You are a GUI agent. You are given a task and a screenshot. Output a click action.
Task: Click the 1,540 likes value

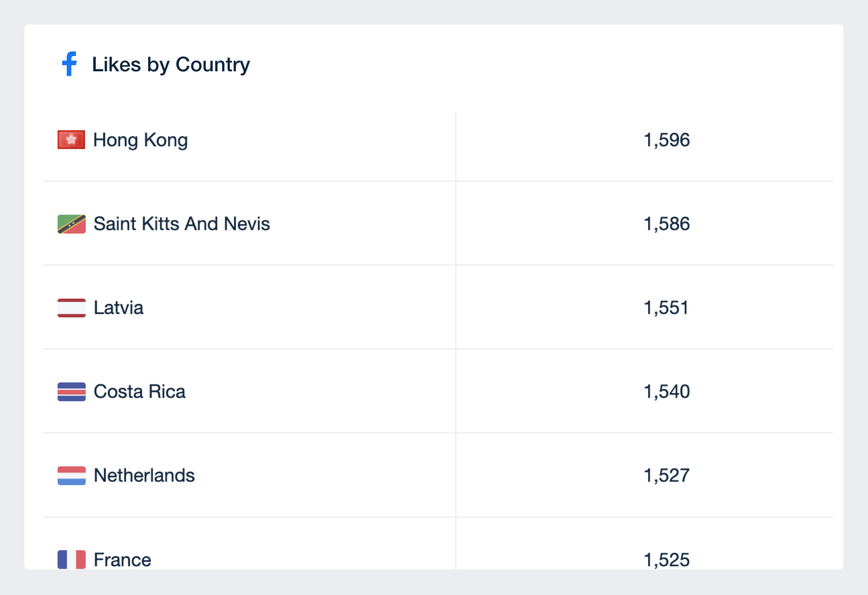click(x=667, y=392)
